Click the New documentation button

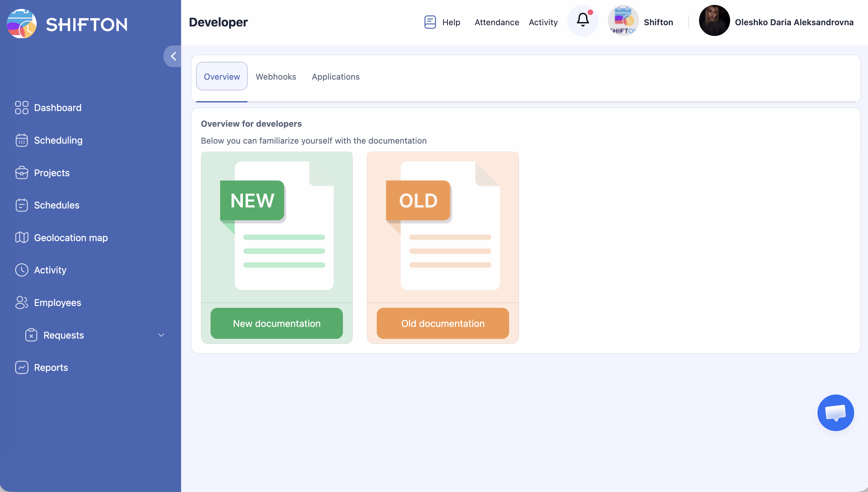tap(276, 323)
